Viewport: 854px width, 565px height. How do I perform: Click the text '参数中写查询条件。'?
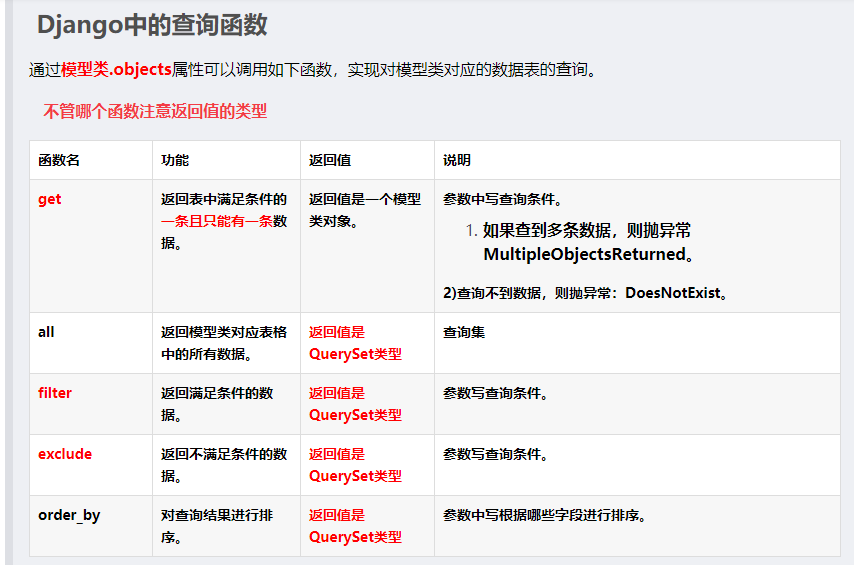click(502, 199)
